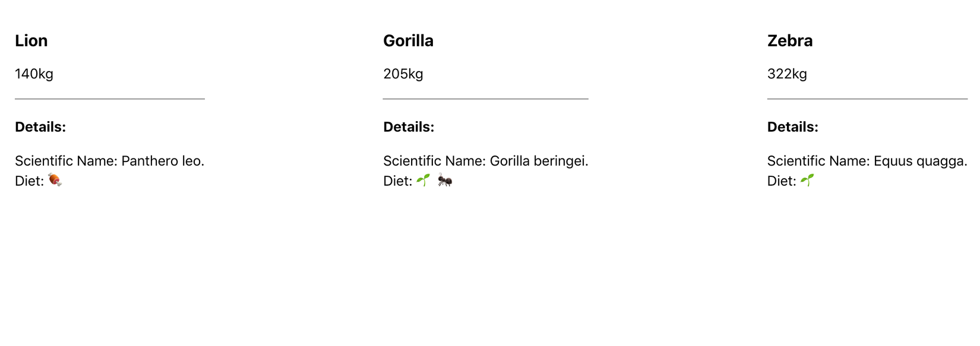Click the divider line under 205kg

coord(485,99)
